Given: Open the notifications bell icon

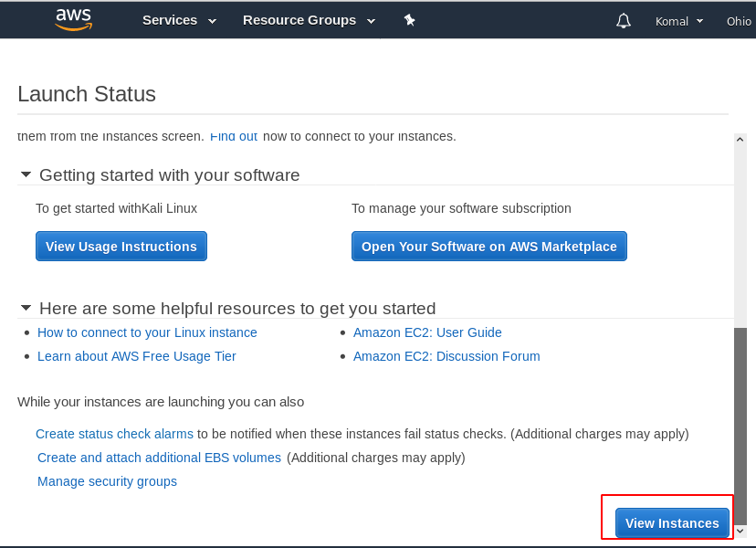Looking at the screenshot, I should coord(624,21).
